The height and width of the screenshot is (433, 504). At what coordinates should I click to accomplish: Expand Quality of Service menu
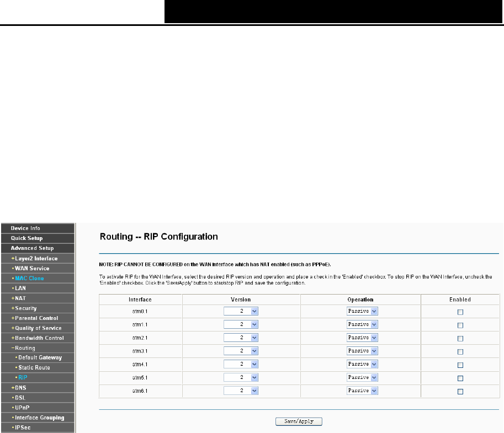(38, 328)
